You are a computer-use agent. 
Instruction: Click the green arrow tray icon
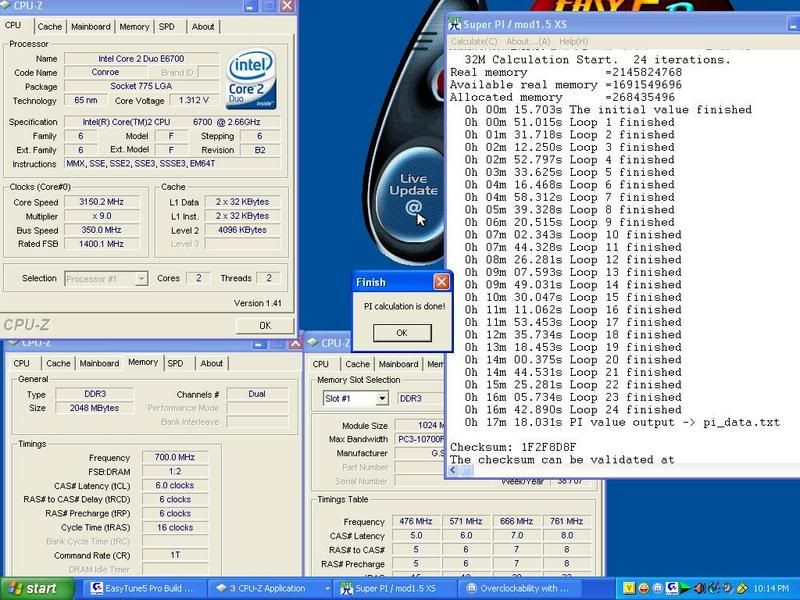pos(685,588)
